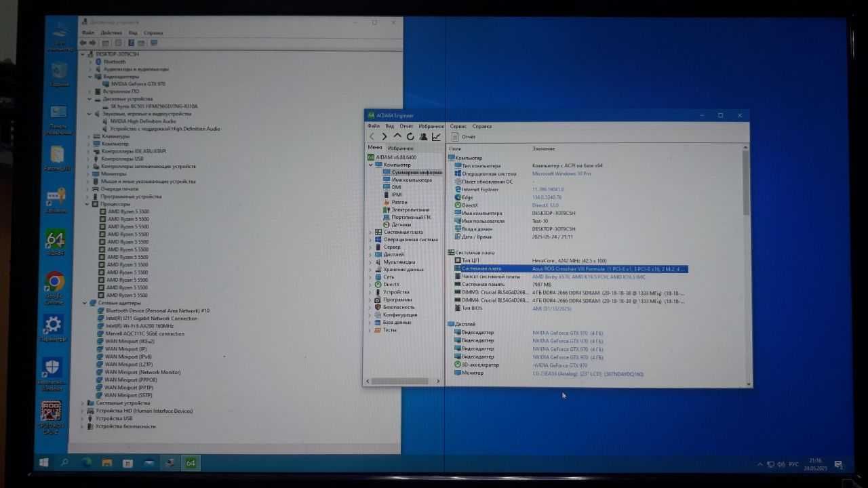Select Разгон in AIDA64's tree

click(395, 202)
